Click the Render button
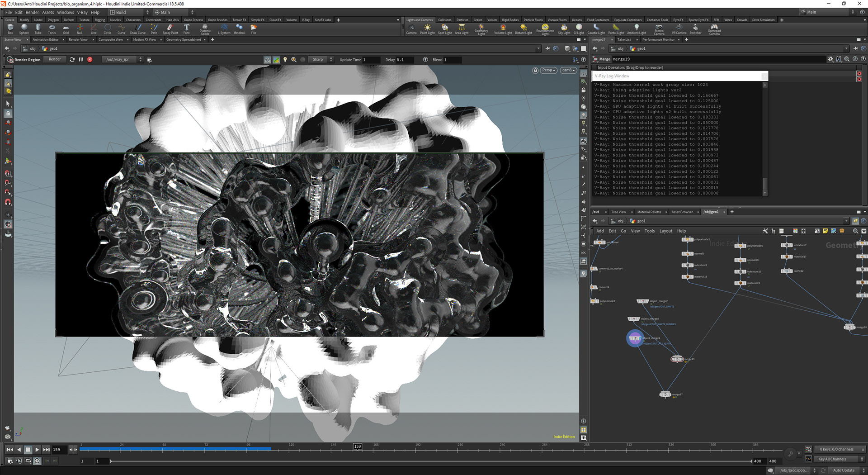 tap(55, 60)
